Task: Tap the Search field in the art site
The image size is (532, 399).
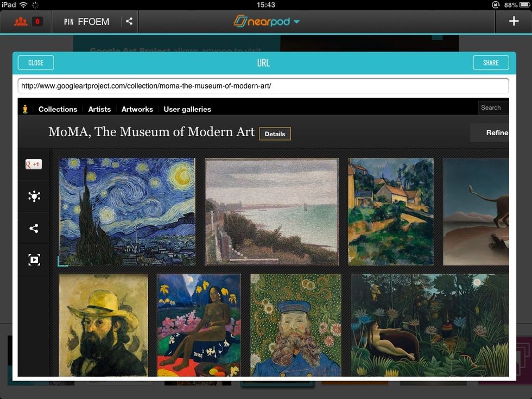Action: 493,107
